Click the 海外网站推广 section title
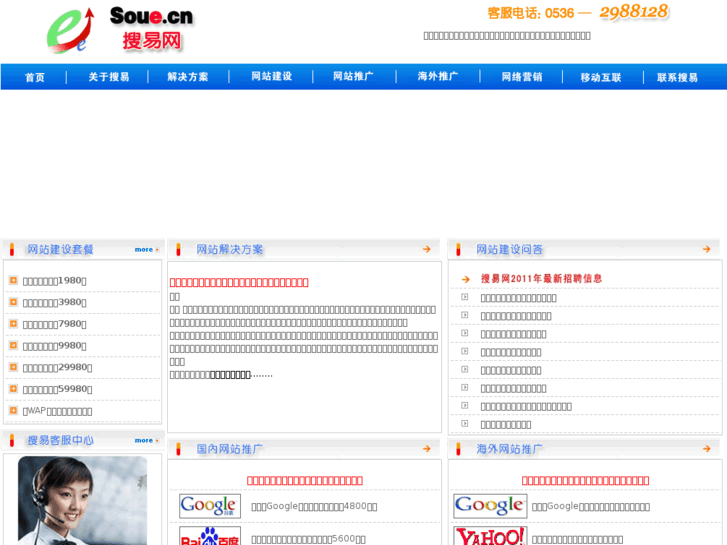 510,449
